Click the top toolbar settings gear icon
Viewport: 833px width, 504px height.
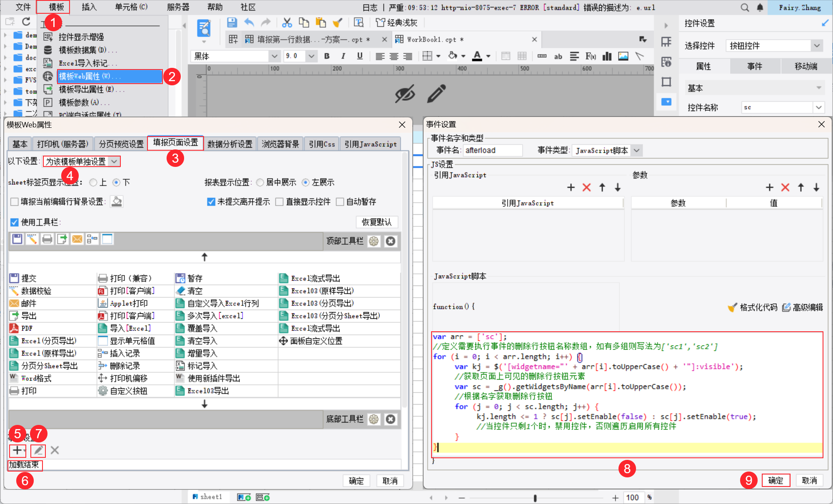coord(374,241)
